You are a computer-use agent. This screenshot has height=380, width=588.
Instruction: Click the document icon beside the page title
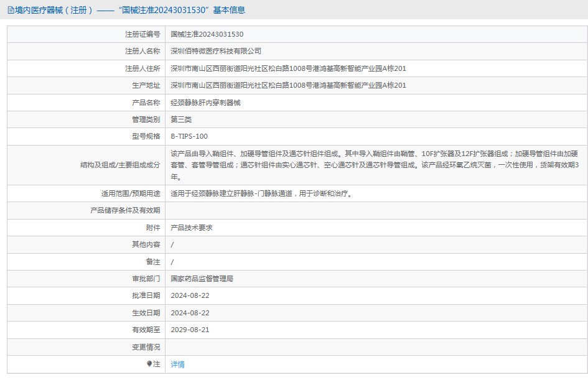tap(11, 10)
